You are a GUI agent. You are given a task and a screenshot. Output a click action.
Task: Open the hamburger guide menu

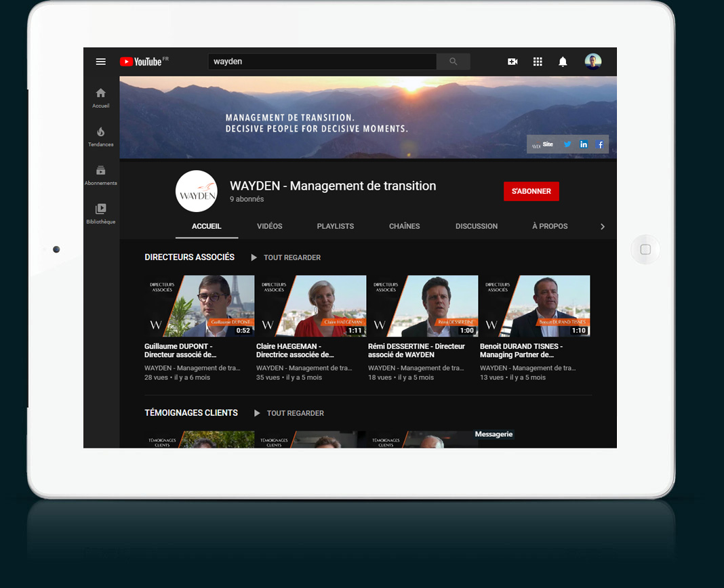[x=101, y=62]
